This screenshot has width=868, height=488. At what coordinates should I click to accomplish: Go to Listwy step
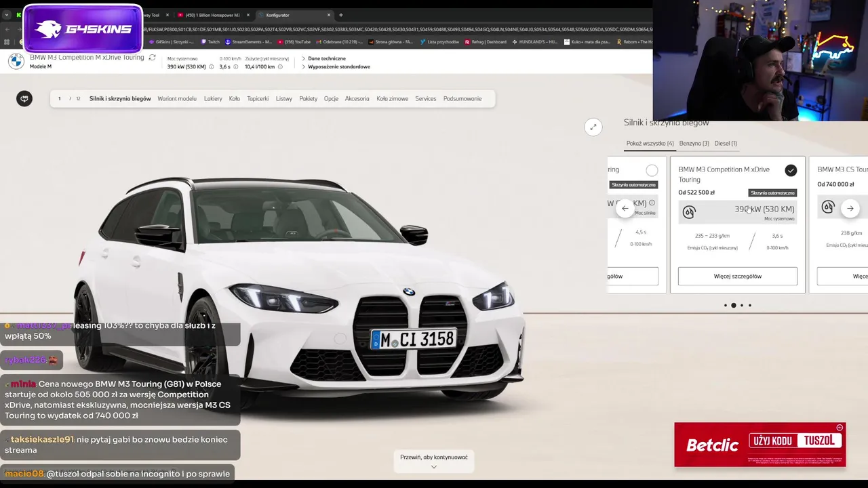tap(284, 99)
